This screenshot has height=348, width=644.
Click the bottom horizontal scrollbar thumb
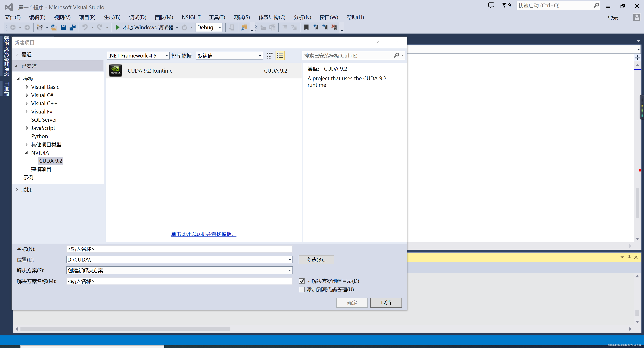click(125, 329)
